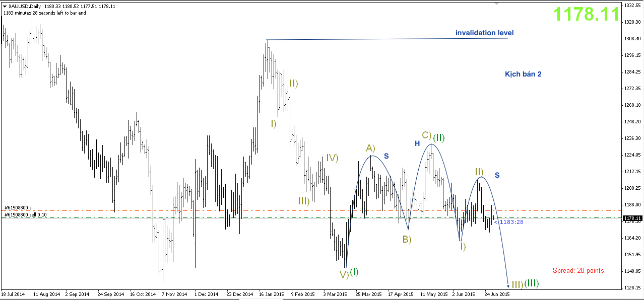
Task: Click the '#61508800 sell 0.10' order label
Action: (25, 214)
